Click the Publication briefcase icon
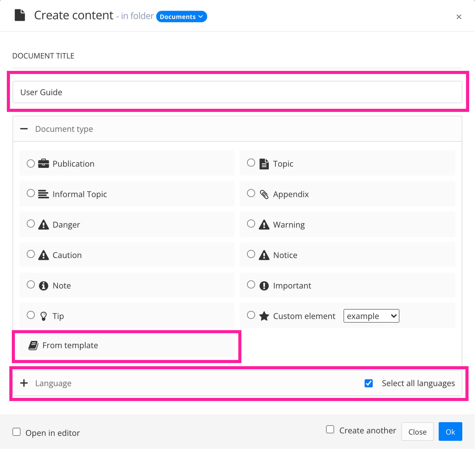The image size is (476, 452). [x=44, y=163]
